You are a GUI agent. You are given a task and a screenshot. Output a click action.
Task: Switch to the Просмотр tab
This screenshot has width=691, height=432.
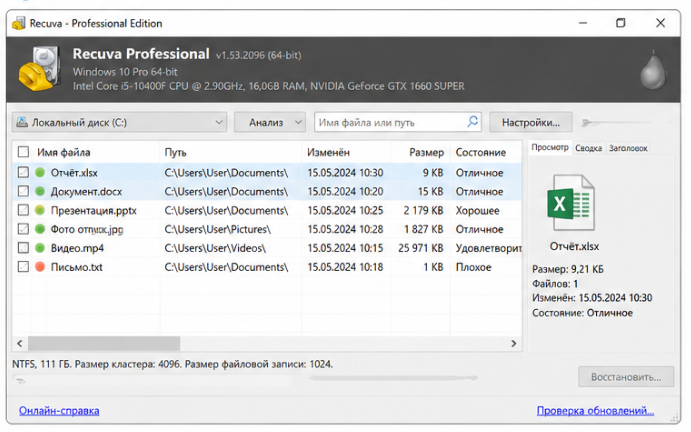pos(550,148)
